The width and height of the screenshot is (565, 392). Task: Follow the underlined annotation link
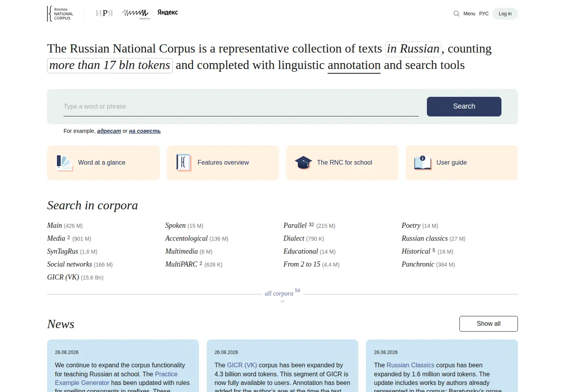tap(354, 65)
